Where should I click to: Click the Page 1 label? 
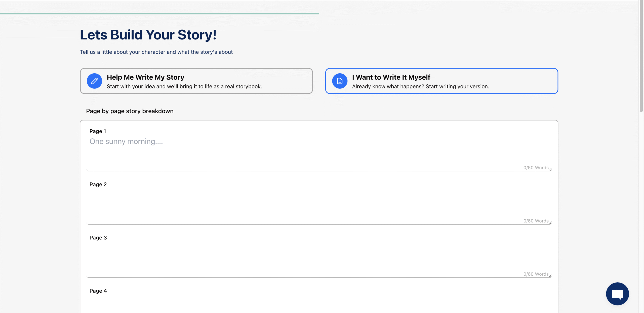(x=98, y=131)
